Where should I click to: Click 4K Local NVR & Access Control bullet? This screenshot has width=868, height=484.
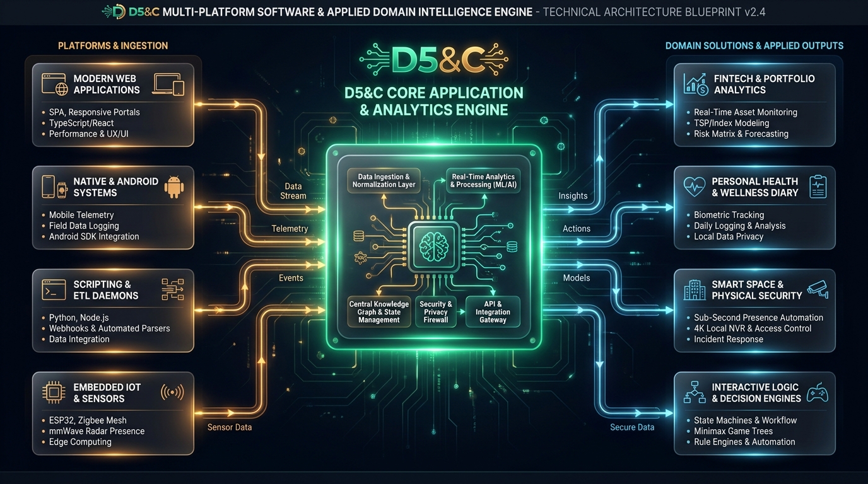tap(753, 328)
